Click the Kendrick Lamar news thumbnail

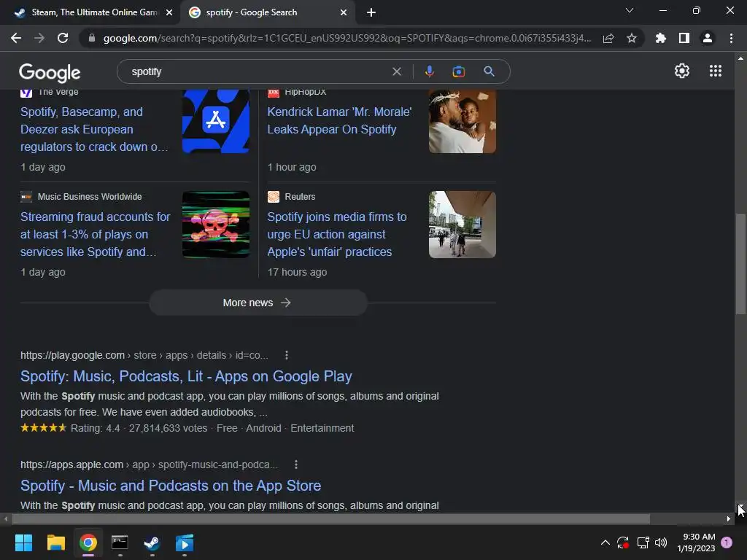(x=462, y=122)
